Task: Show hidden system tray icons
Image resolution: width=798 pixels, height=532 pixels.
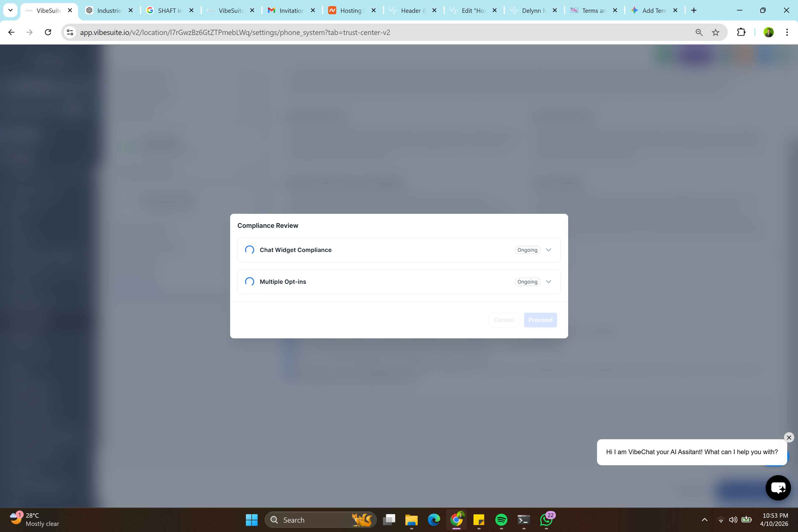Action: pyautogui.click(x=704, y=520)
